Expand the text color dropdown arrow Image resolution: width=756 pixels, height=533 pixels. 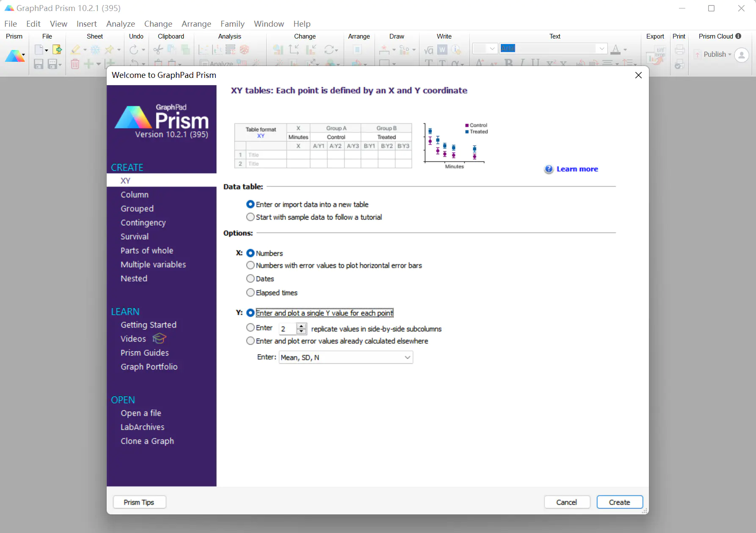coord(625,50)
